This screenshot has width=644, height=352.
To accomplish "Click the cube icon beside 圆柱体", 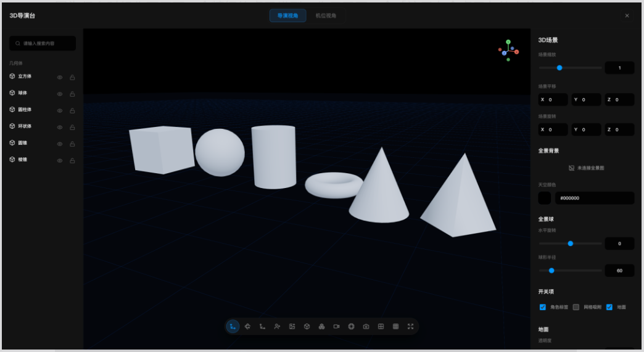I will (12, 110).
